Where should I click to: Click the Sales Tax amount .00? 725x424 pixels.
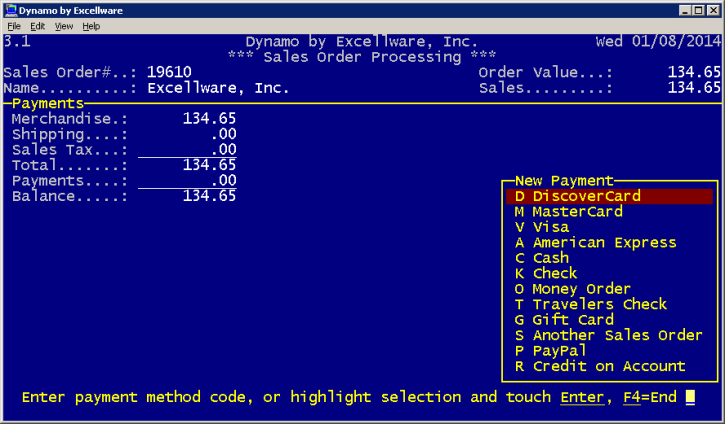click(x=223, y=149)
